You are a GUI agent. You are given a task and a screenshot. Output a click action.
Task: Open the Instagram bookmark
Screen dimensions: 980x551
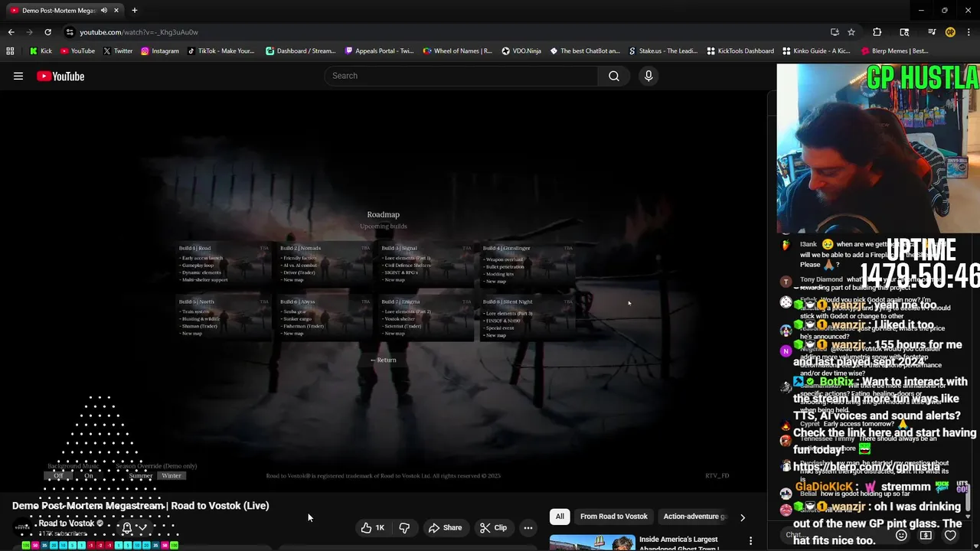tap(159, 51)
